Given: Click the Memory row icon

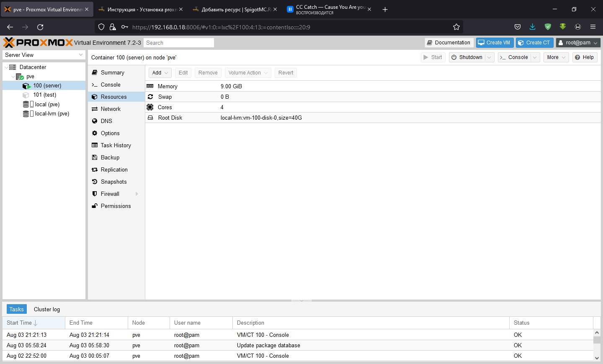Looking at the screenshot, I should pos(150,86).
